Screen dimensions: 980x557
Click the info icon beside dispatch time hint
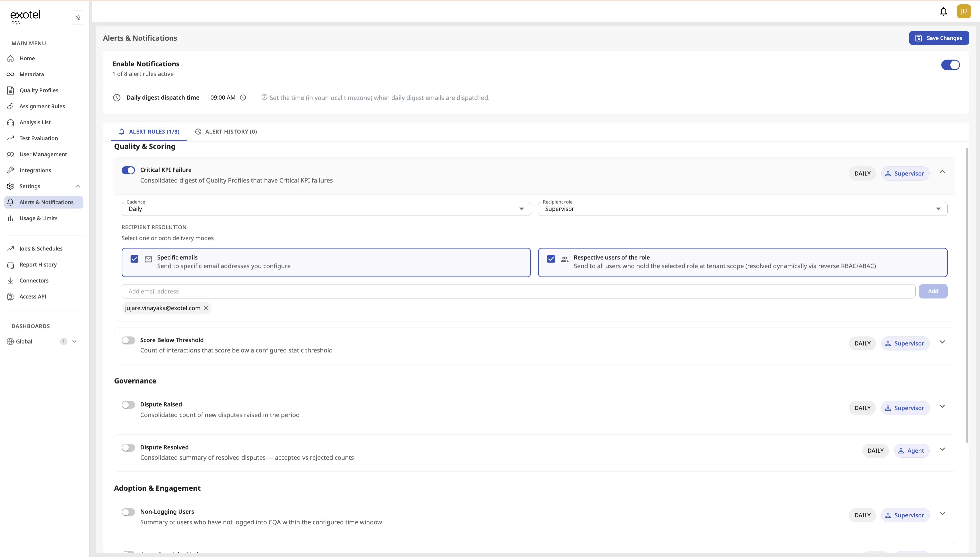[264, 97]
